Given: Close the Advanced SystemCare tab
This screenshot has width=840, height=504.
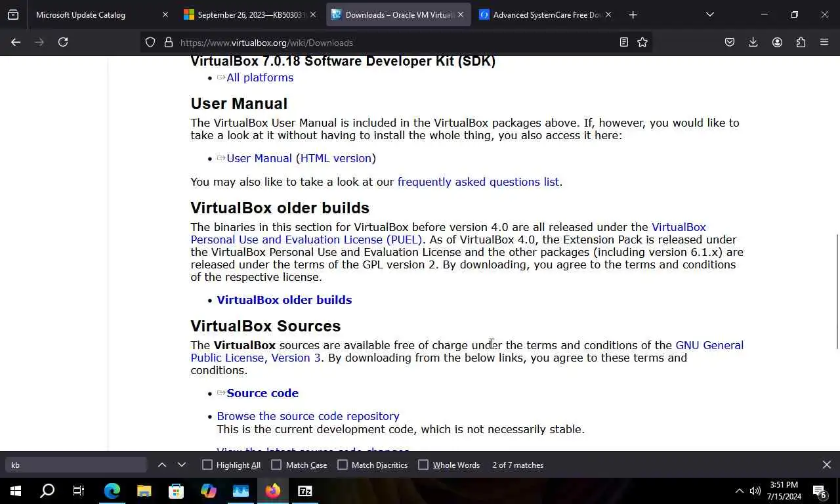Looking at the screenshot, I should [608, 14].
